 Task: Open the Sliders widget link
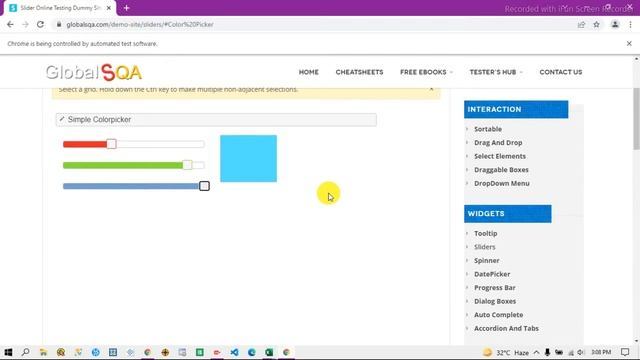coord(484,247)
